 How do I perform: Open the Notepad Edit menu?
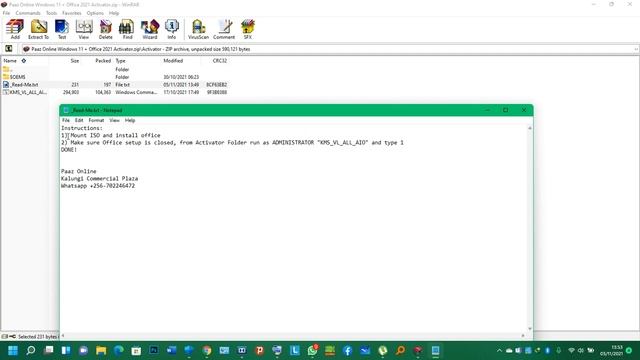coord(79,120)
